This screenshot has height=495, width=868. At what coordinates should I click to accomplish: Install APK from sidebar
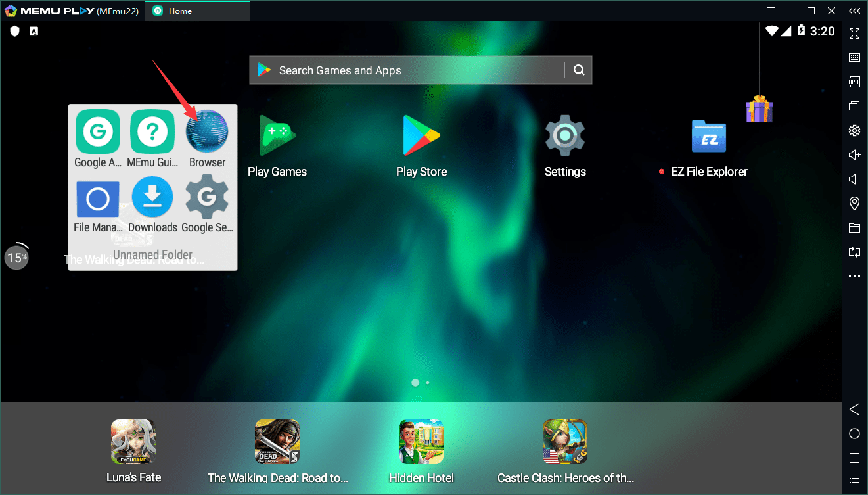854,82
